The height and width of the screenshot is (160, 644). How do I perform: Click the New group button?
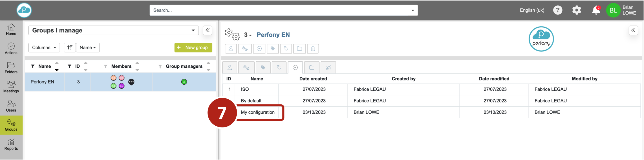click(x=193, y=48)
